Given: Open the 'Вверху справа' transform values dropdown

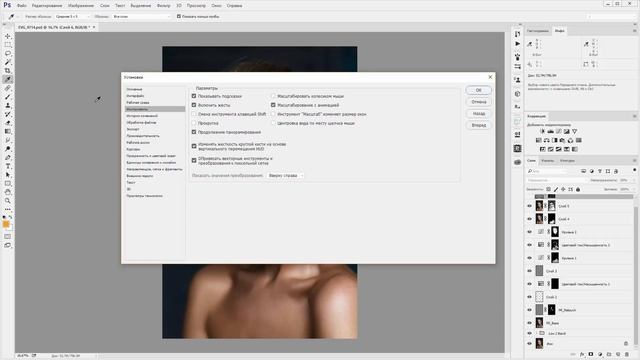Looking at the screenshot, I should click(x=285, y=176).
